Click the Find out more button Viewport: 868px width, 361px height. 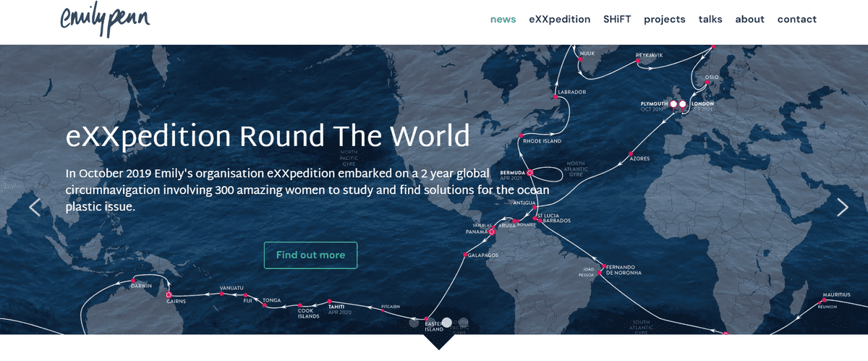310,255
